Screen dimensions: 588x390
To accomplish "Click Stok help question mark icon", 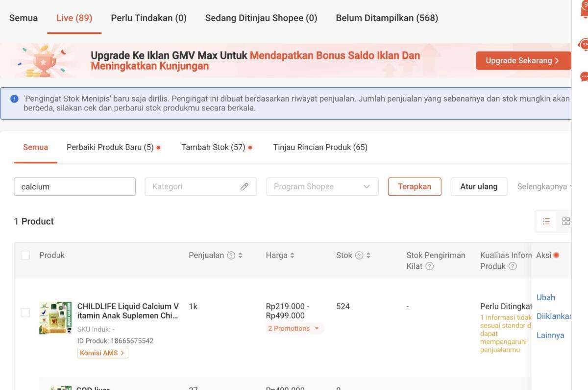I will (x=359, y=255).
